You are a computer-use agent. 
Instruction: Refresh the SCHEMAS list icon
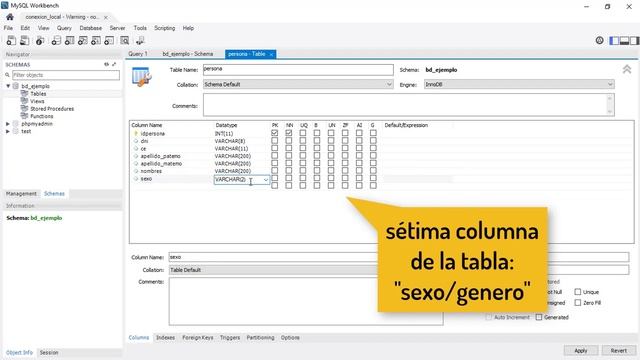point(107,64)
